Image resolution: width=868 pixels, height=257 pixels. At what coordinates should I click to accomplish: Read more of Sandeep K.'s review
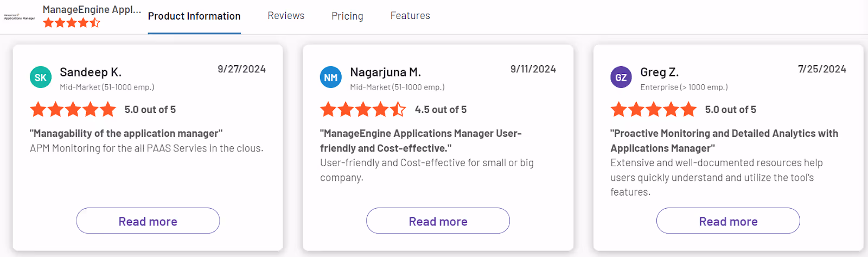click(148, 221)
